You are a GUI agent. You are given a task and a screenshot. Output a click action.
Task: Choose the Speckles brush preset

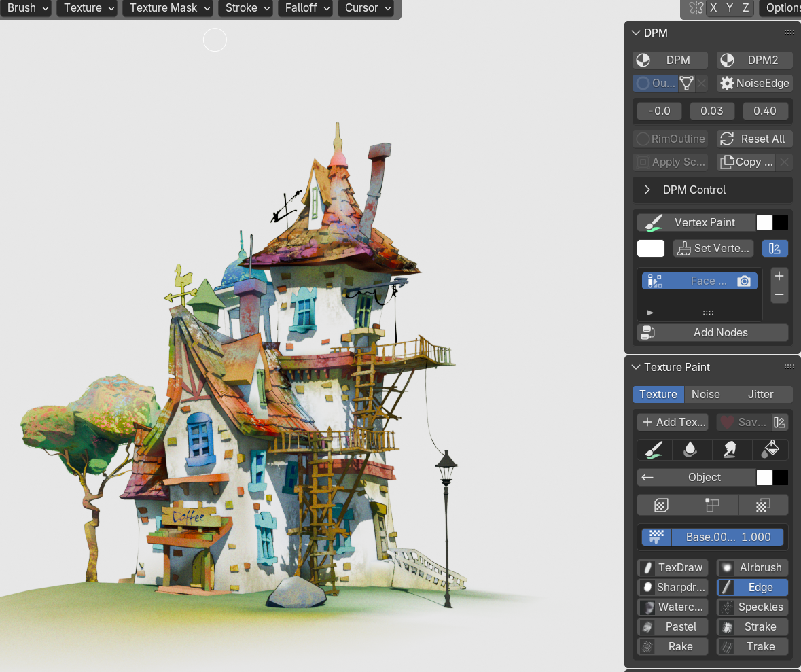[753, 607]
